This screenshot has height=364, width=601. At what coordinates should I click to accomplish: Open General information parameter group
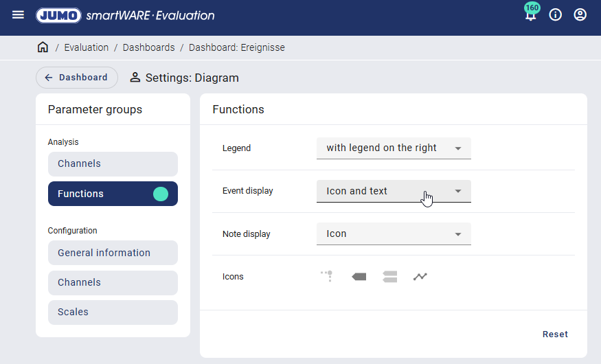[x=113, y=253]
